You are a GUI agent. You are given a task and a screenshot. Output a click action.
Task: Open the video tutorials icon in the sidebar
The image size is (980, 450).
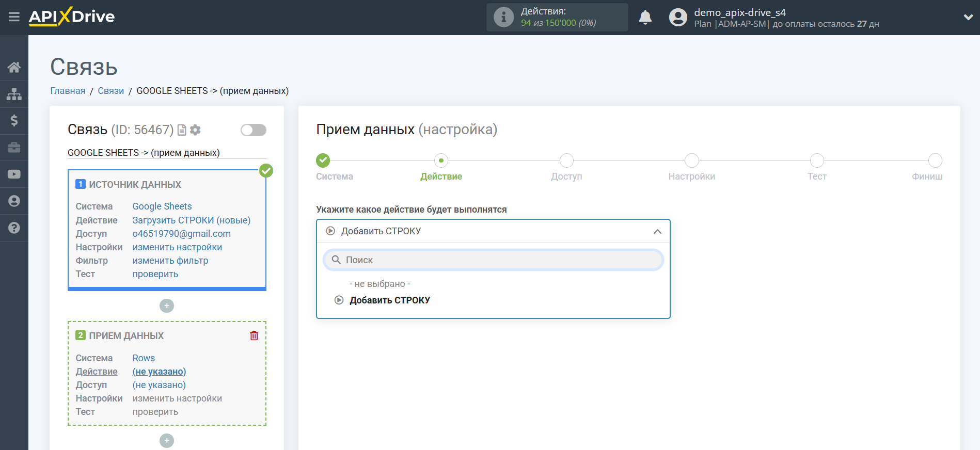(14, 174)
